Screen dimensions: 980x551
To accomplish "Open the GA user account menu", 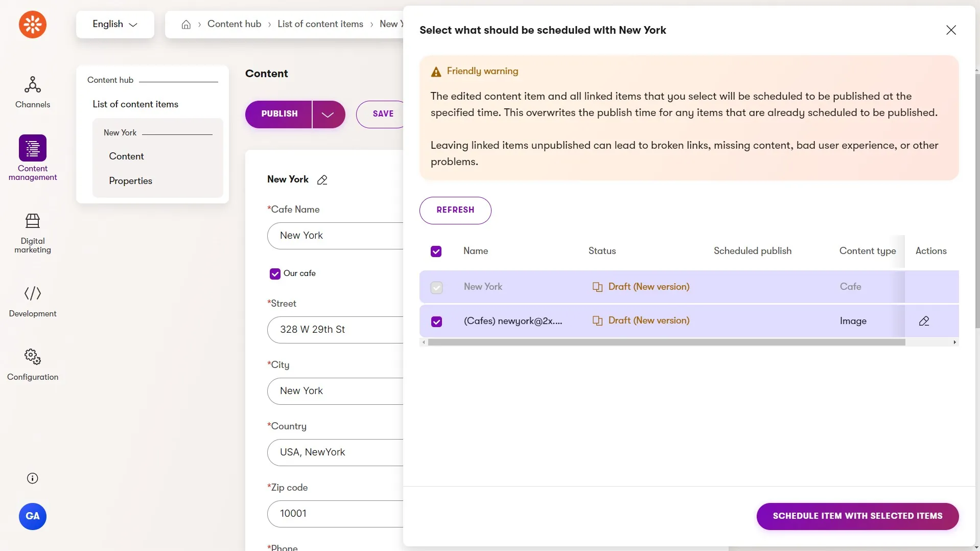I will tap(33, 516).
